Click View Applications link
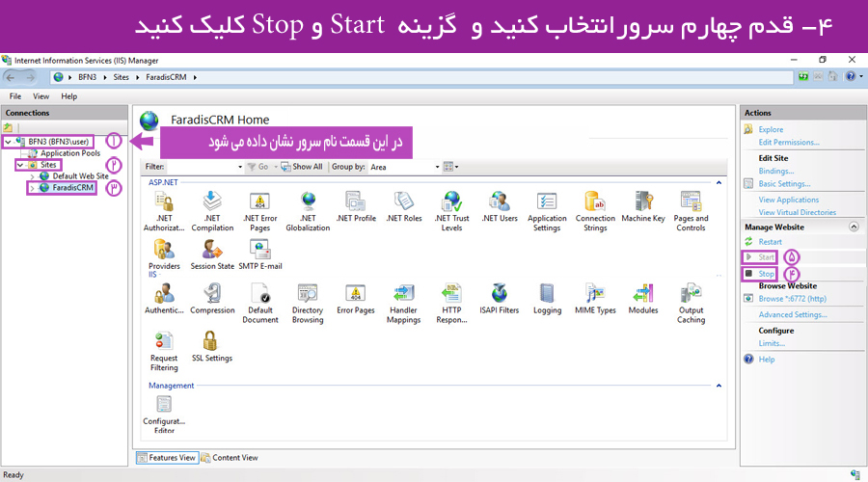The width and height of the screenshot is (868, 482). (788, 200)
